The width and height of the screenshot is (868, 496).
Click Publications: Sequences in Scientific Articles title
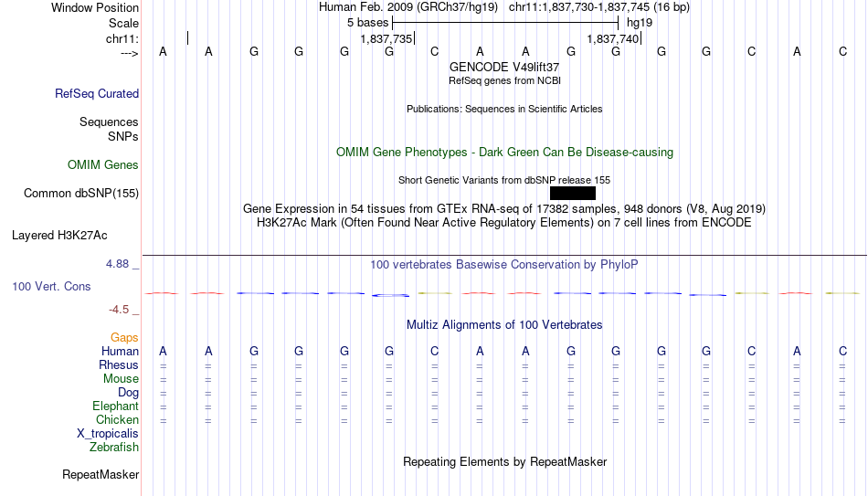coord(504,109)
